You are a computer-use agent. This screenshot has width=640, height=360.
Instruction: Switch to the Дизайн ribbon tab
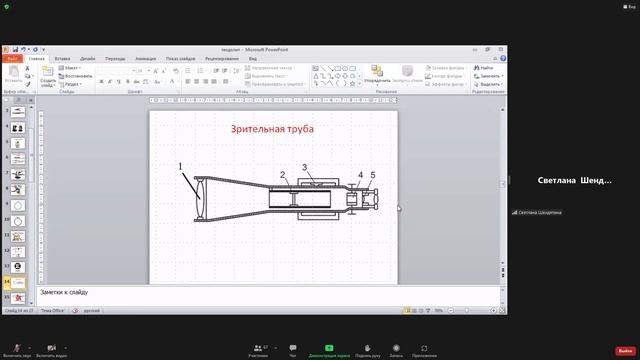pos(88,59)
